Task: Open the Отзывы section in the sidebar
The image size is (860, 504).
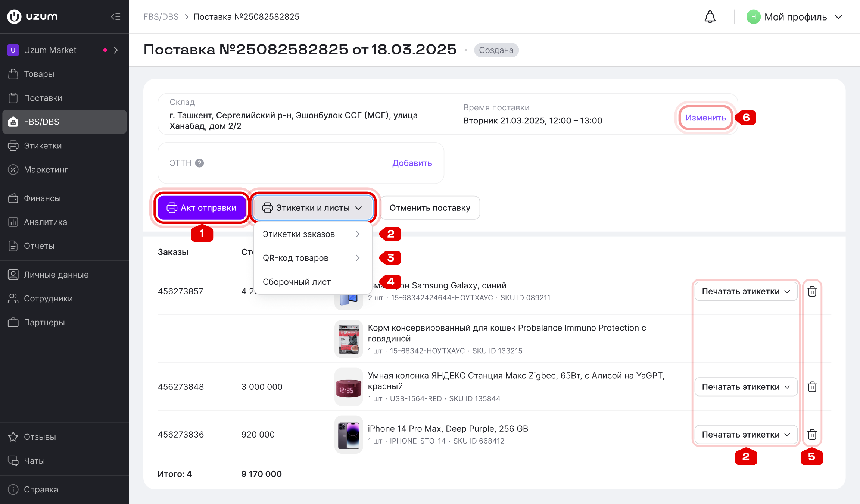Action: click(64, 437)
